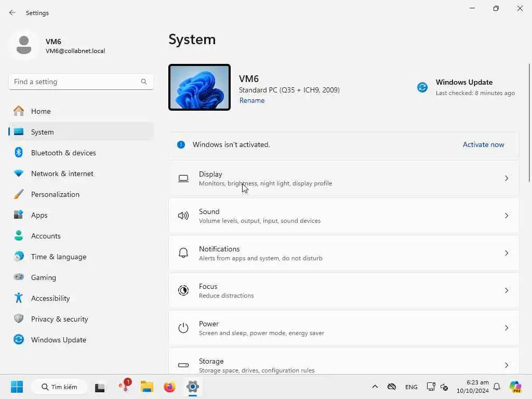Image resolution: width=532 pixels, height=399 pixels.
Task: Click the taskbar notification bell
Action: tap(497, 387)
